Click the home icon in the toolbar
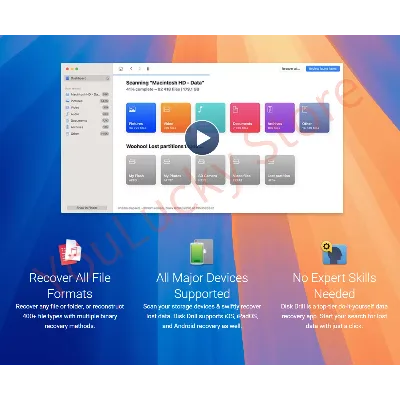Screen dimensions: 400x400 121,69
